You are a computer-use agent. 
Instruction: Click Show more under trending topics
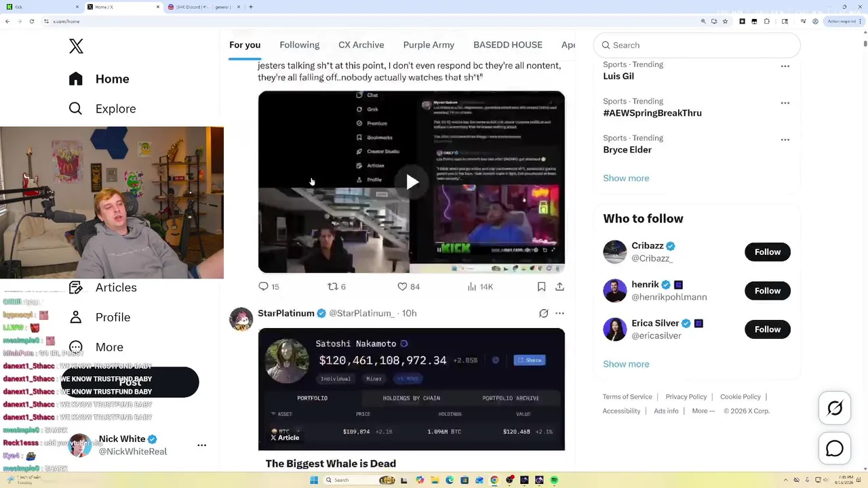point(626,178)
